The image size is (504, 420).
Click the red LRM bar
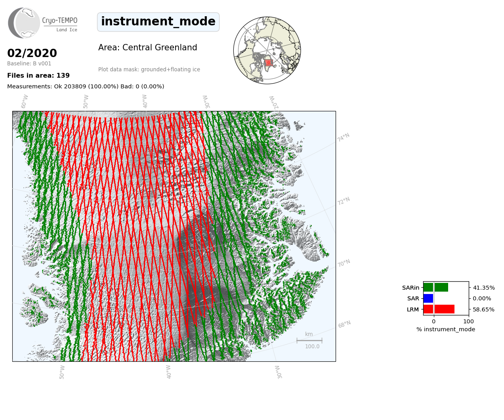(439, 309)
